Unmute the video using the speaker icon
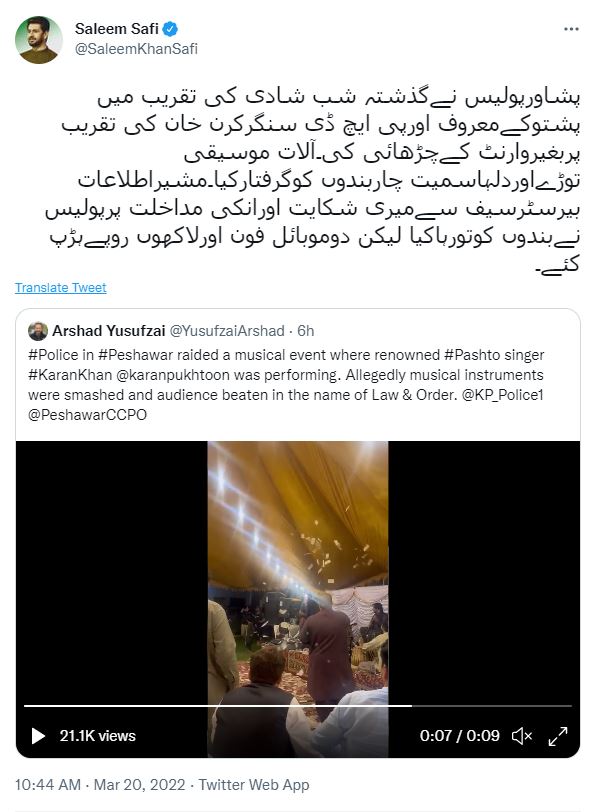This screenshot has width=597, height=812. 521,736
